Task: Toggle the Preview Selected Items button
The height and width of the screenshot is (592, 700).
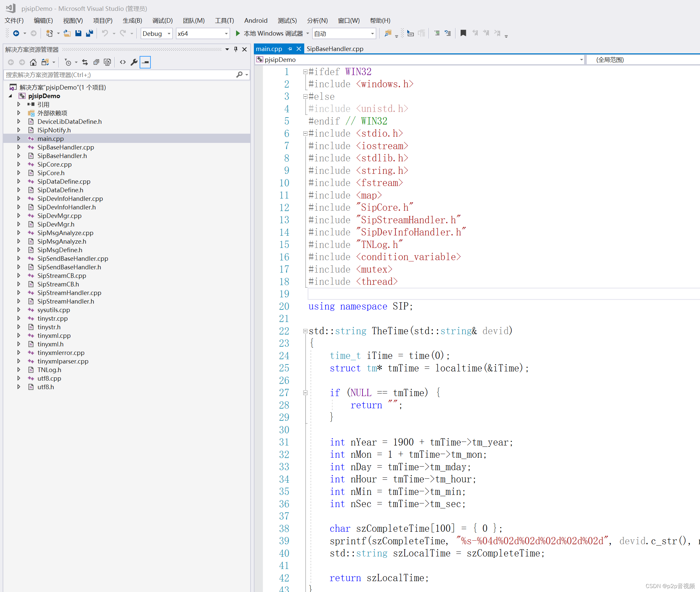Action: (145, 63)
